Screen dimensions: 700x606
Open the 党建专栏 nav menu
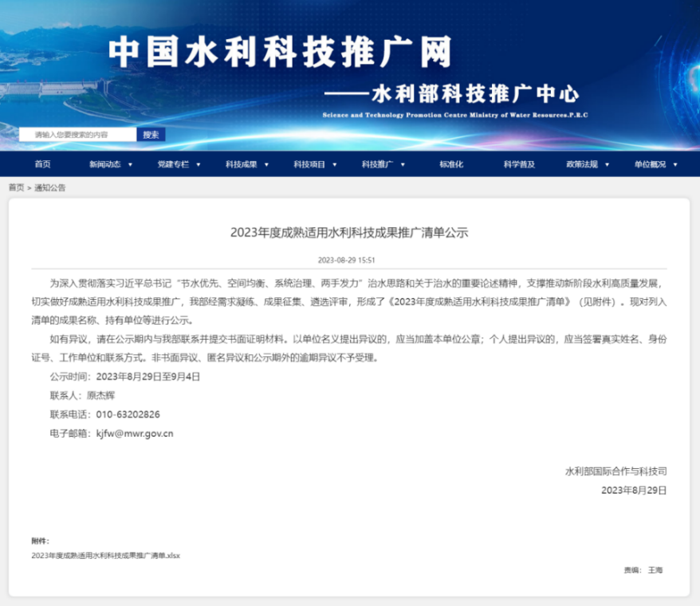point(173,164)
